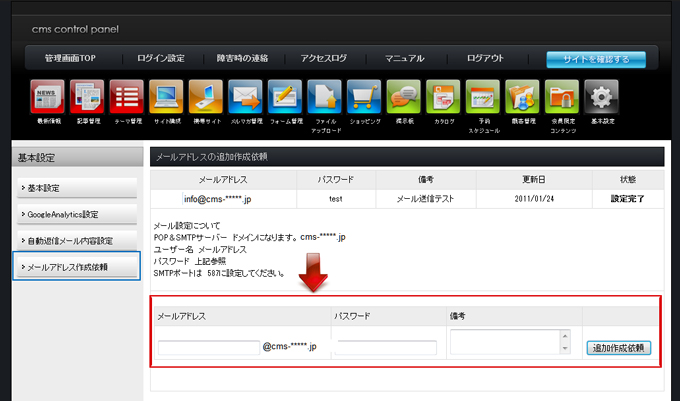Image resolution: width=680 pixels, height=401 pixels.
Task: Click the サイトを確認する button
Action: [595, 59]
